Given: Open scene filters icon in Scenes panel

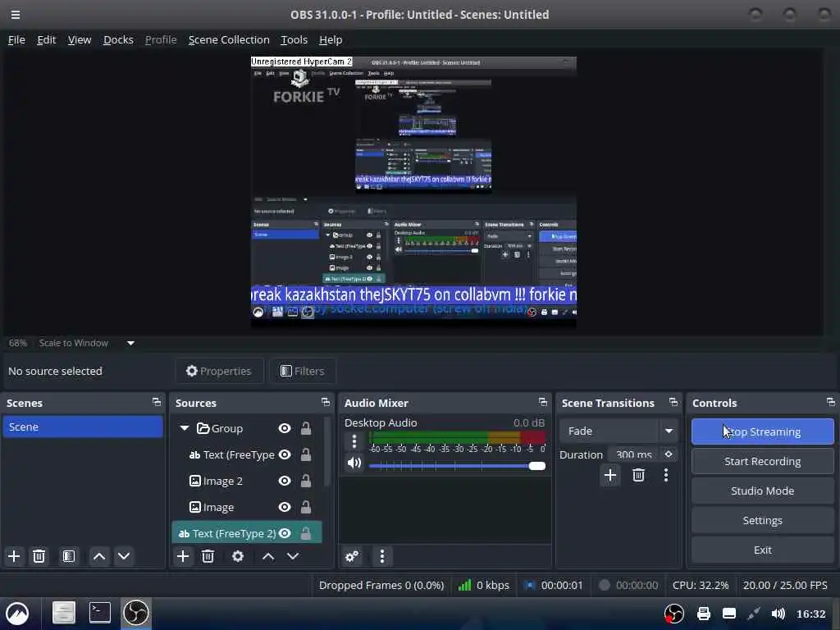Looking at the screenshot, I should [69, 556].
